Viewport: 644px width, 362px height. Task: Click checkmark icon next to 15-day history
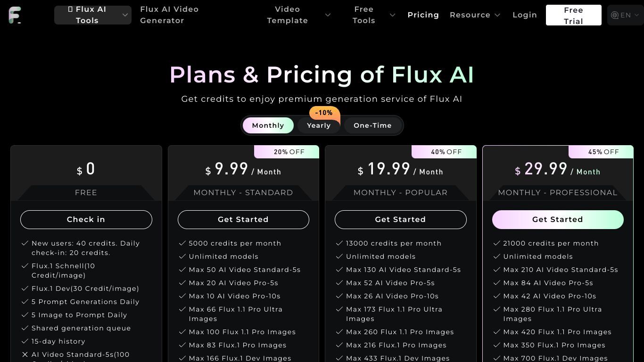(x=25, y=341)
